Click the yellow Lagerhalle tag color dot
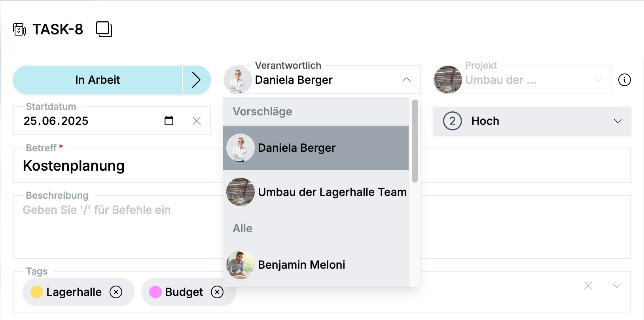This screenshot has height=320, width=644. pos(37,292)
